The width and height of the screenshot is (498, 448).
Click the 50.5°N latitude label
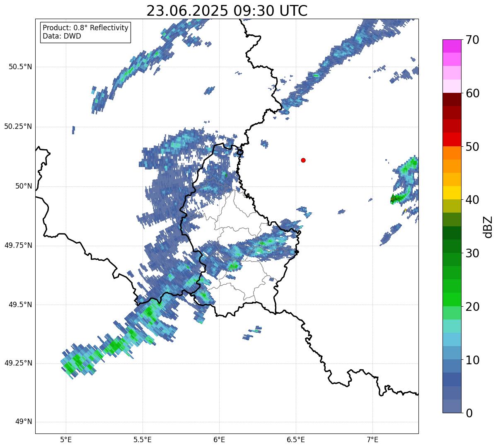click(x=20, y=67)
